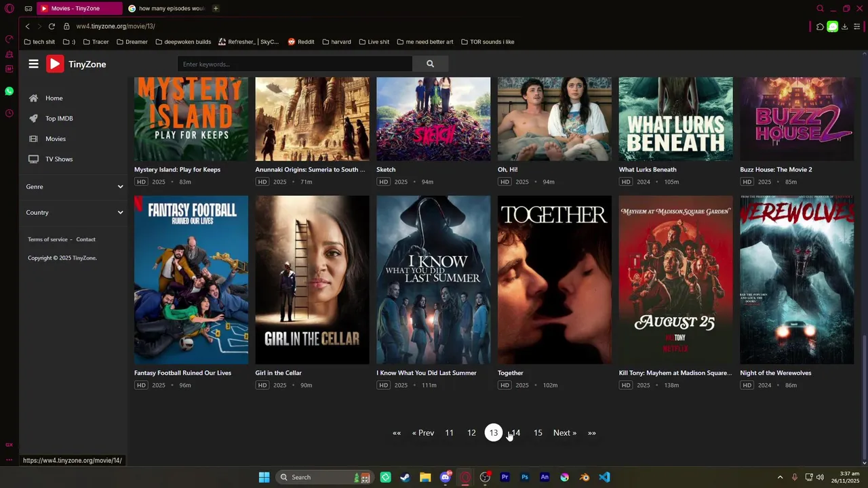Open Opera easy setup menu icon
Image resolution: width=868 pixels, height=488 pixels.
click(x=857, y=26)
